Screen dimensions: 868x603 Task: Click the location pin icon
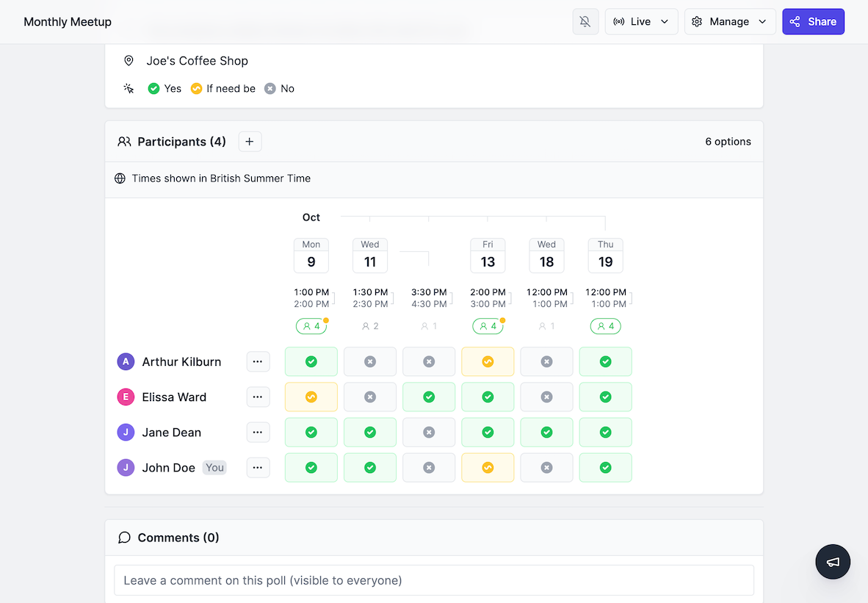click(x=129, y=61)
